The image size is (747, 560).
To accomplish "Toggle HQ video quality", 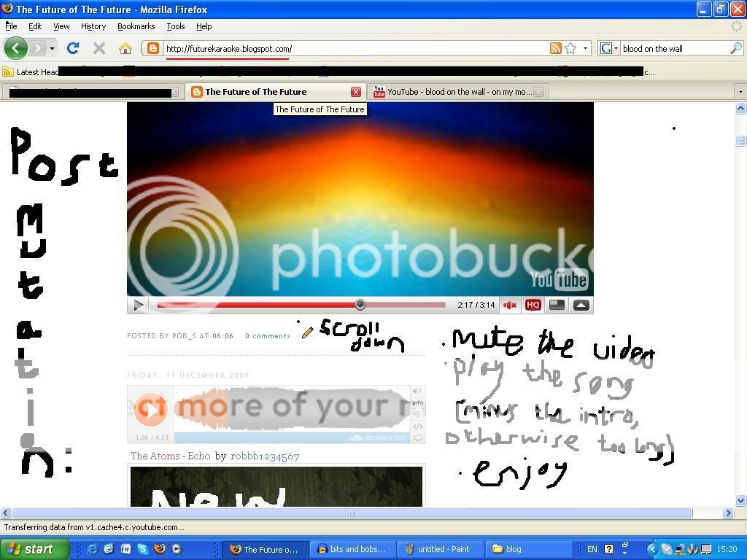I will click(x=533, y=306).
